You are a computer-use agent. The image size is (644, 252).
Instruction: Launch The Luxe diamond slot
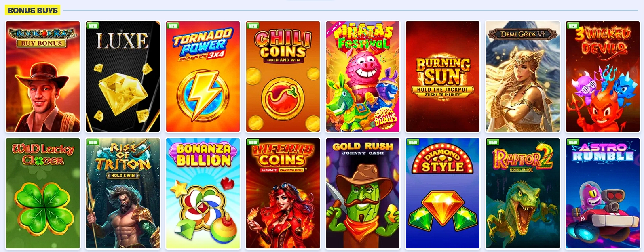(123, 77)
